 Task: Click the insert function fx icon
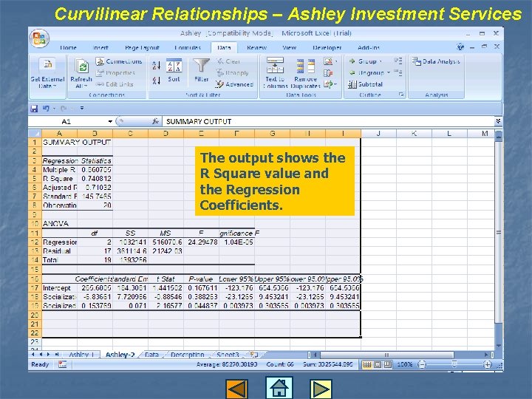(155, 121)
